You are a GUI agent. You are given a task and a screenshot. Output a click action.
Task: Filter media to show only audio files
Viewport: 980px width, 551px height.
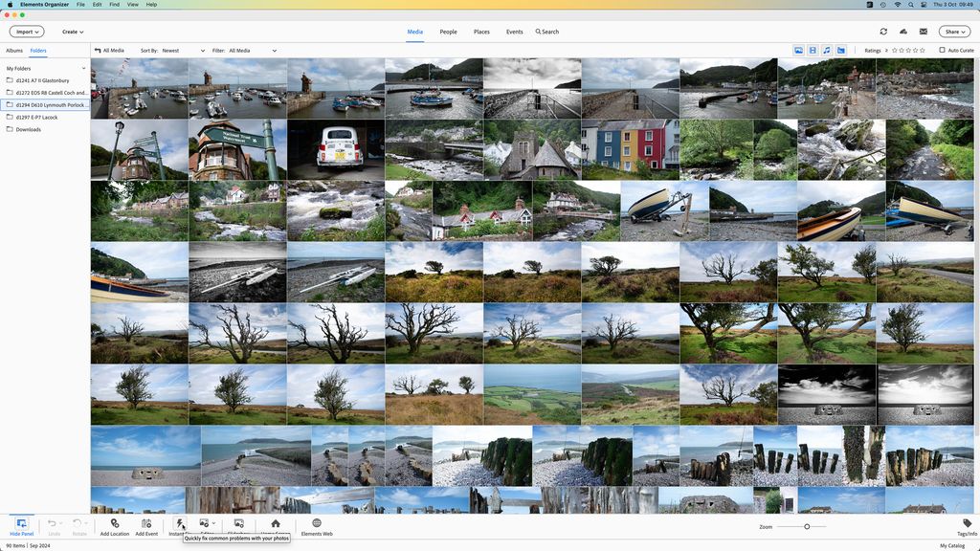click(827, 50)
